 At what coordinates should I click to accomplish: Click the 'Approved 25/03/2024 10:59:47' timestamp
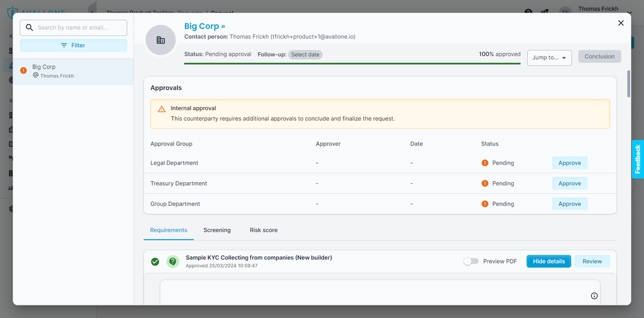coord(222,266)
